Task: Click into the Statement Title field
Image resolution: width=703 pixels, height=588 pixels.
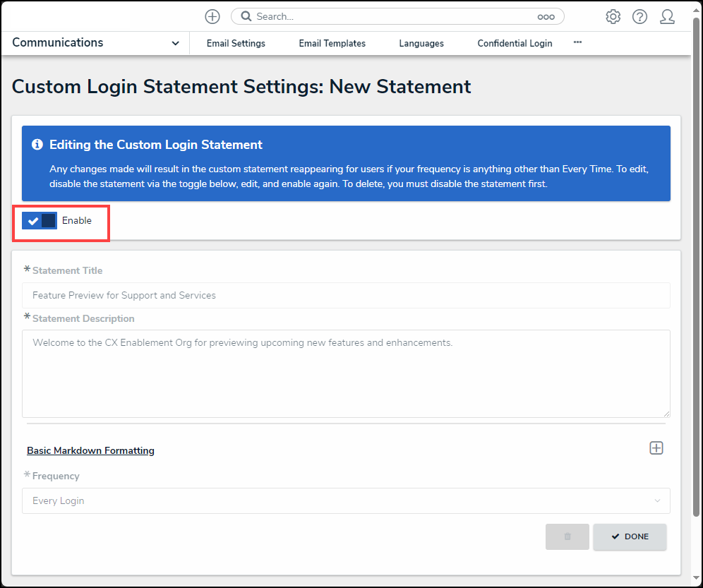Action: (346, 296)
